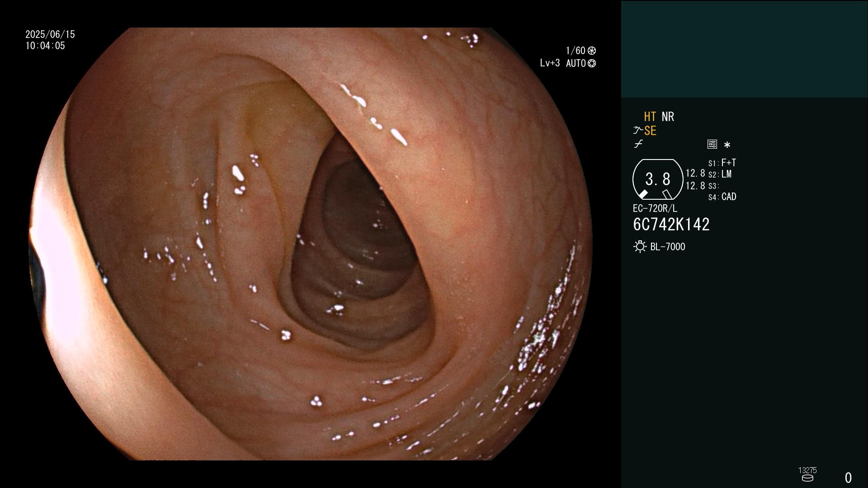Select the Lv+3 brightness level
Screen dimensions: 868x488
pos(550,63)
